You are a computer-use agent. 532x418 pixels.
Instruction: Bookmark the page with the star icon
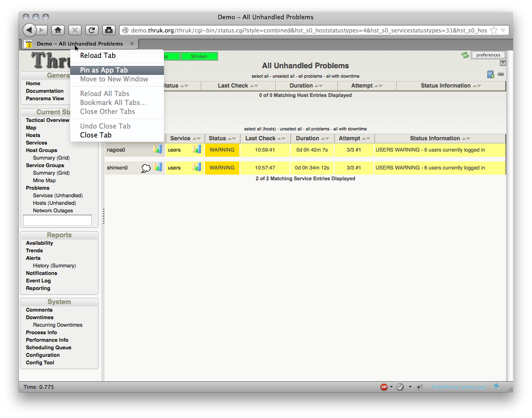493,30
